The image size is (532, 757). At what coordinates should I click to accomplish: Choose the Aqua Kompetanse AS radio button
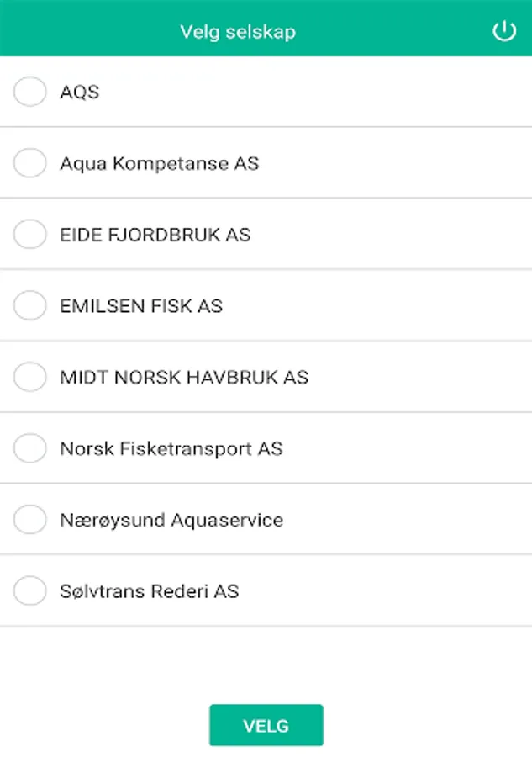(30, 163)
